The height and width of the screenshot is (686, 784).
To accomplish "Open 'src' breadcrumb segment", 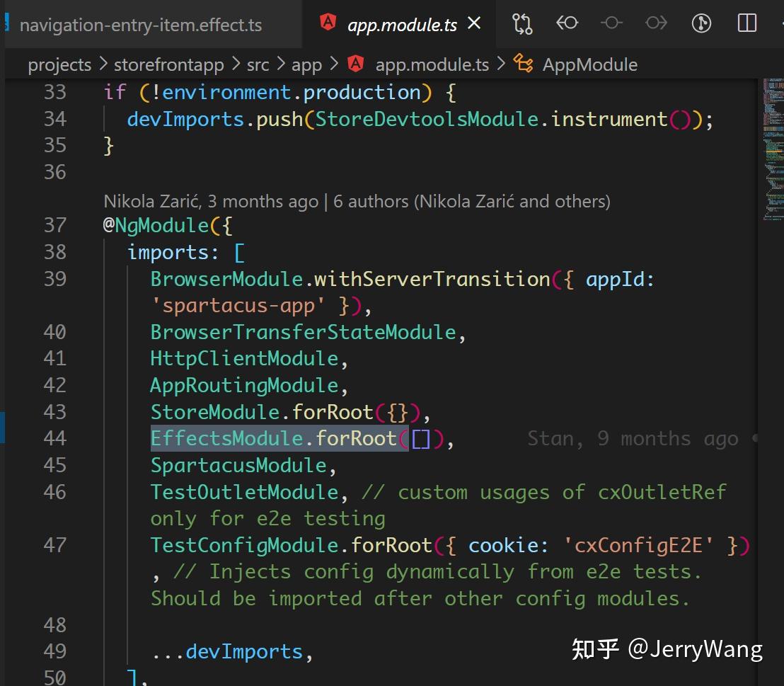I will pyautogui.click(x=258, y=65).
